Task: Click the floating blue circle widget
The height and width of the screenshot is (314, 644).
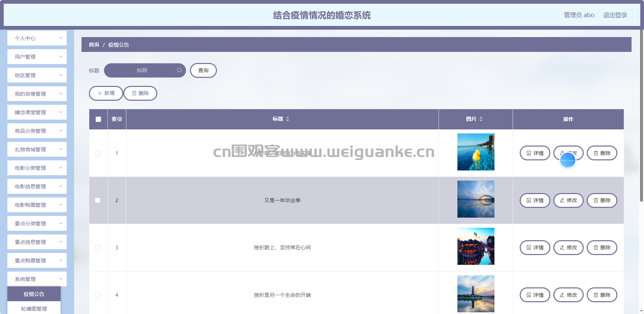Action: pos(568,161)
